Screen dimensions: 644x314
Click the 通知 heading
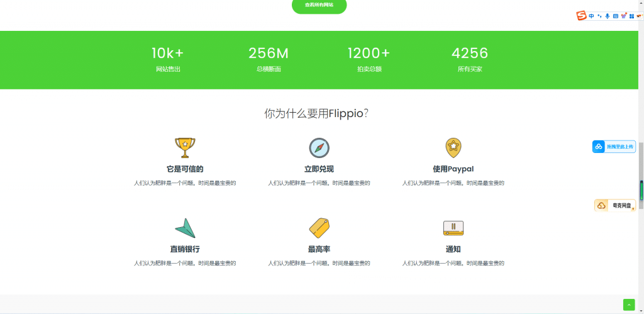point(453,249)
